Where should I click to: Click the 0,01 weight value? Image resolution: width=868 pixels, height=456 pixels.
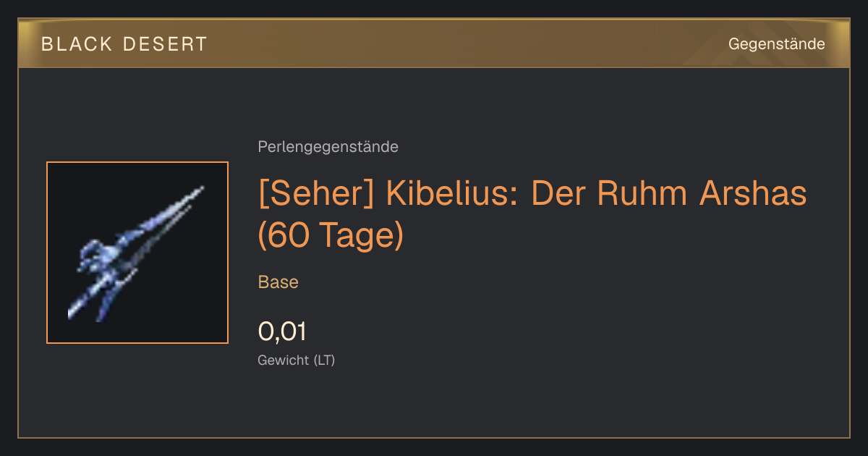[x=282, y=332]
